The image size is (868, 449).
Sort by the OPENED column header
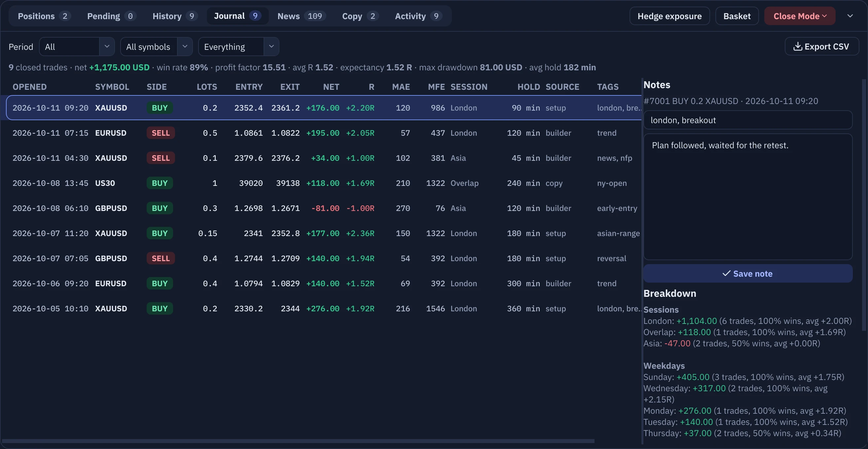click(30, 87)
